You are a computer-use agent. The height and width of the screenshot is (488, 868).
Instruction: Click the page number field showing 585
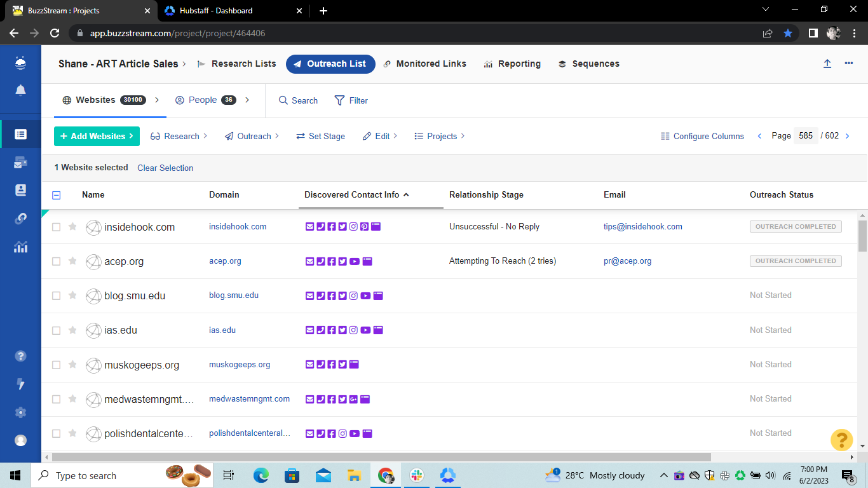point(806,136)
